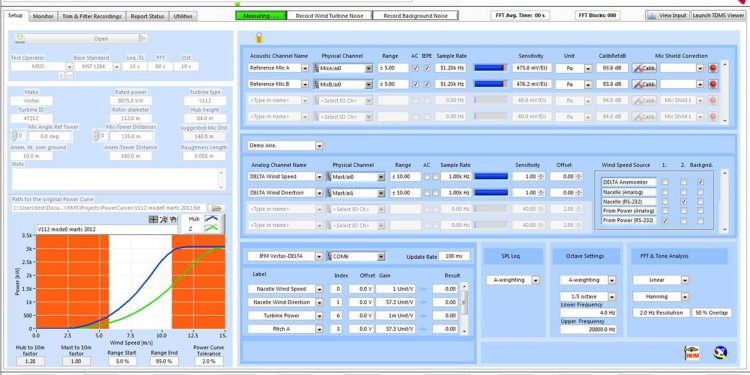Click the Calib icon for Reference Mic B
Image resolution: width=750 pixels, height=375 pixels.
[644, 84]
